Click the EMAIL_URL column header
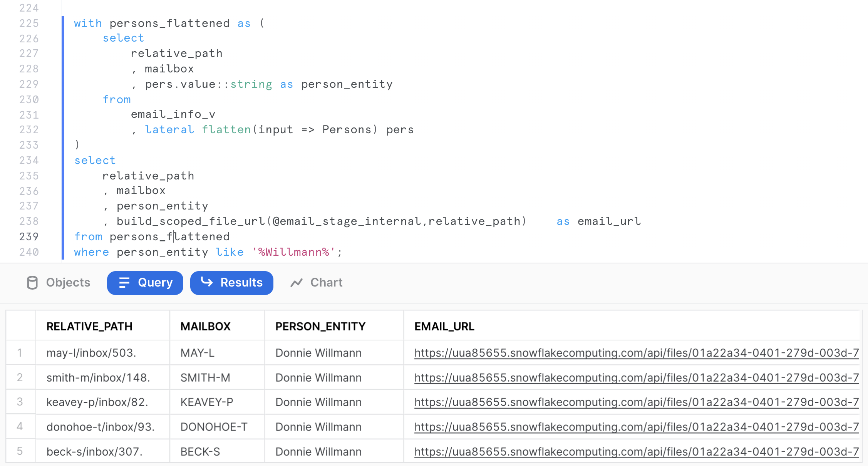 [x=444, y=326]
